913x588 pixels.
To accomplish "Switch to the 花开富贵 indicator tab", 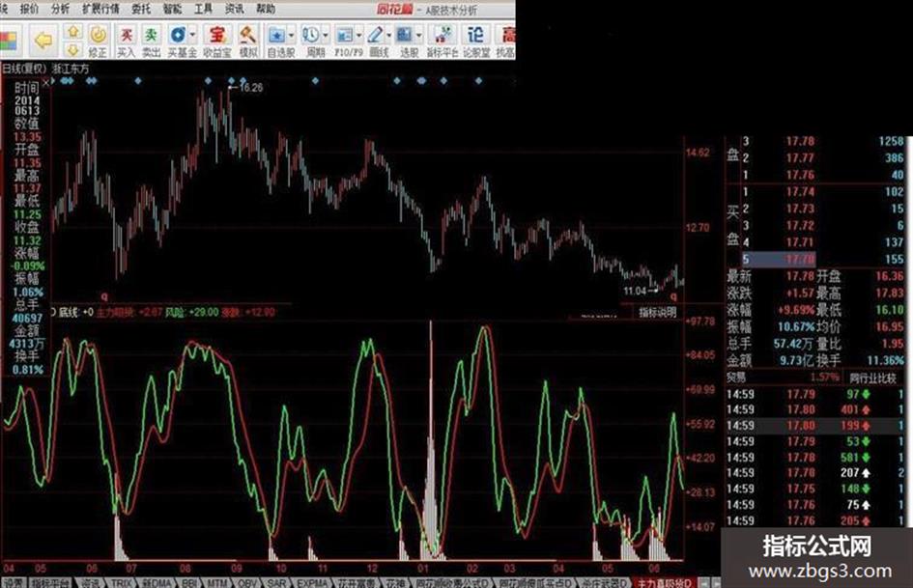I will [x=357, y=583].
